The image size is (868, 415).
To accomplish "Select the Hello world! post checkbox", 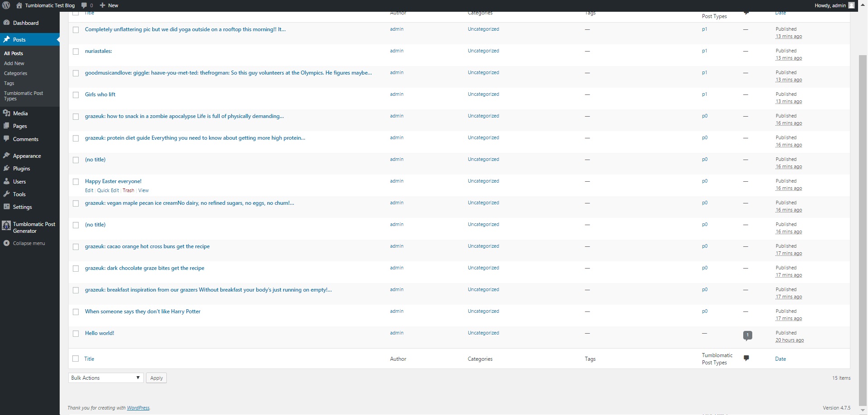I will point(76,334).
